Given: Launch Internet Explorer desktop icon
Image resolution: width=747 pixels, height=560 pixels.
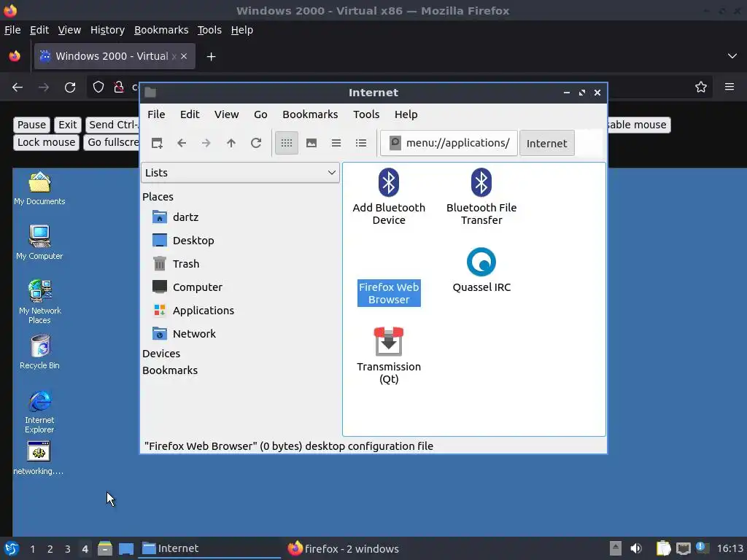Looking at the screenshot, I should (39, 413).
